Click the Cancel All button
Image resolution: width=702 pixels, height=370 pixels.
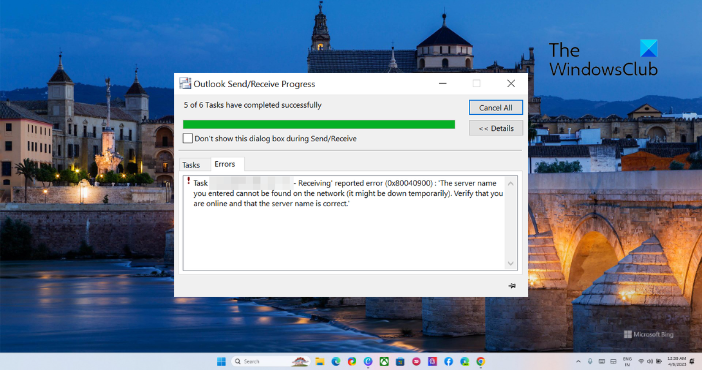(x=496, y=108)
